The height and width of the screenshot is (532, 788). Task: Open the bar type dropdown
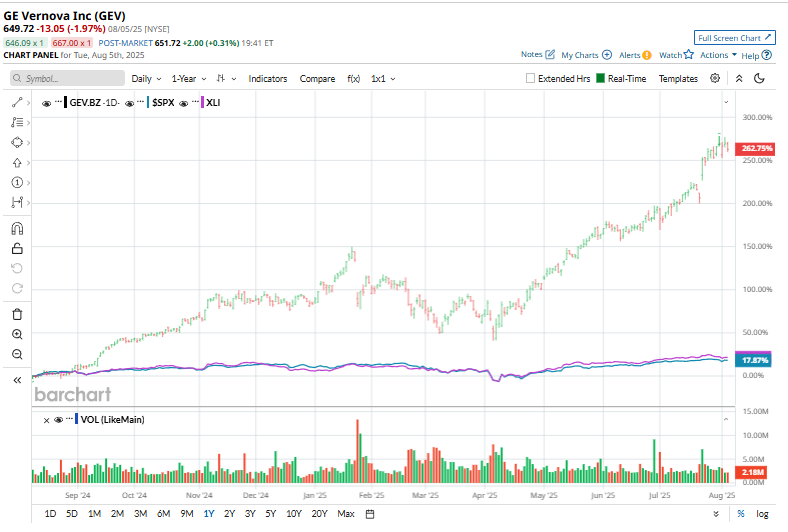(x=226, y=79)
